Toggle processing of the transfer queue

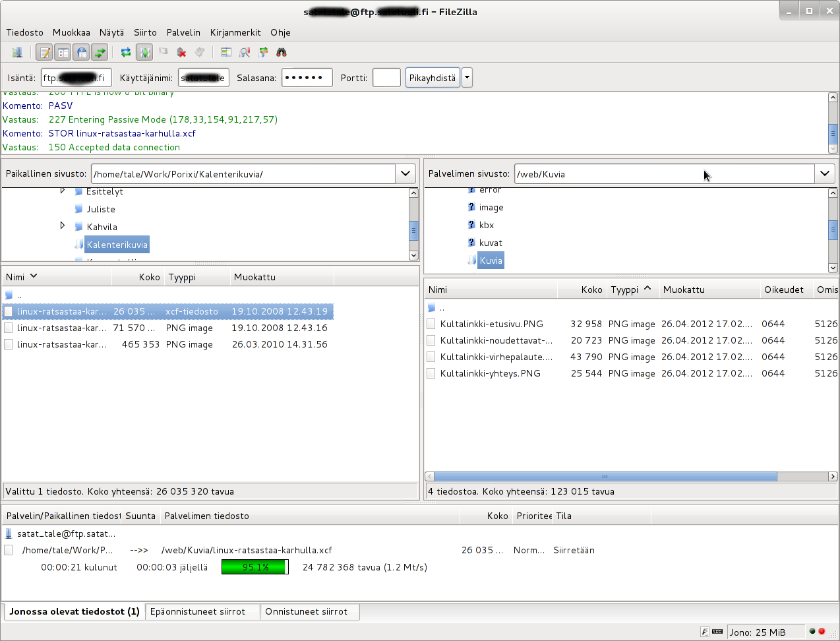click(144, 52)
